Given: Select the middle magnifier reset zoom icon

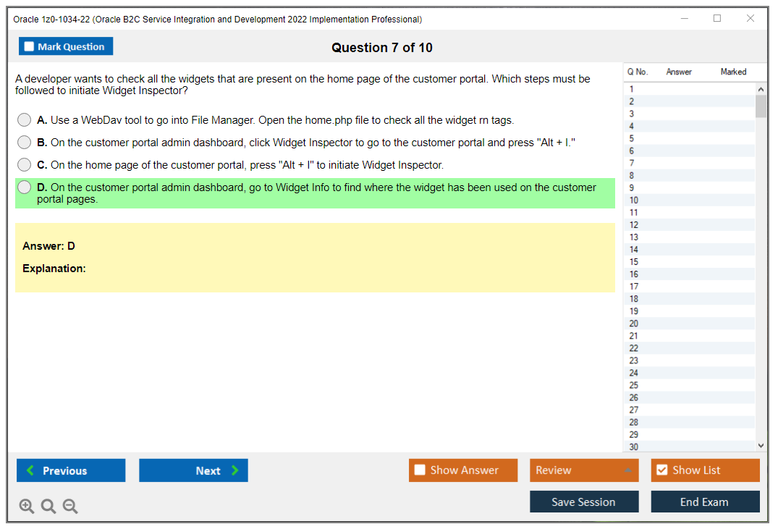Looking at the screenshot, I should [48, 506].
